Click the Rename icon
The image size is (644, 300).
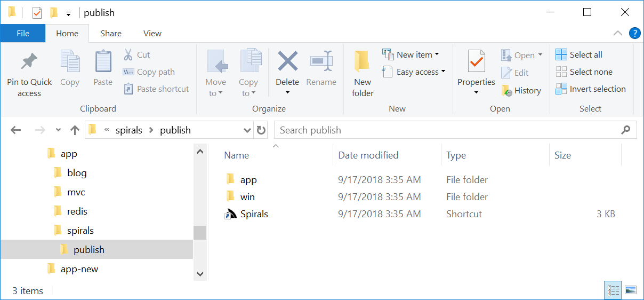pos(321,61)
